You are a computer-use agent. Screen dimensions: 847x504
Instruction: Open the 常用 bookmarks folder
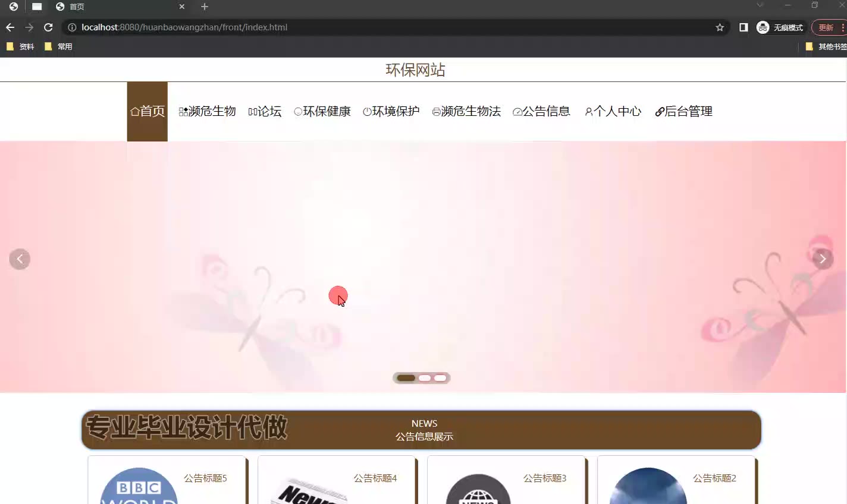pyautogui.click(x=58, y=46)
